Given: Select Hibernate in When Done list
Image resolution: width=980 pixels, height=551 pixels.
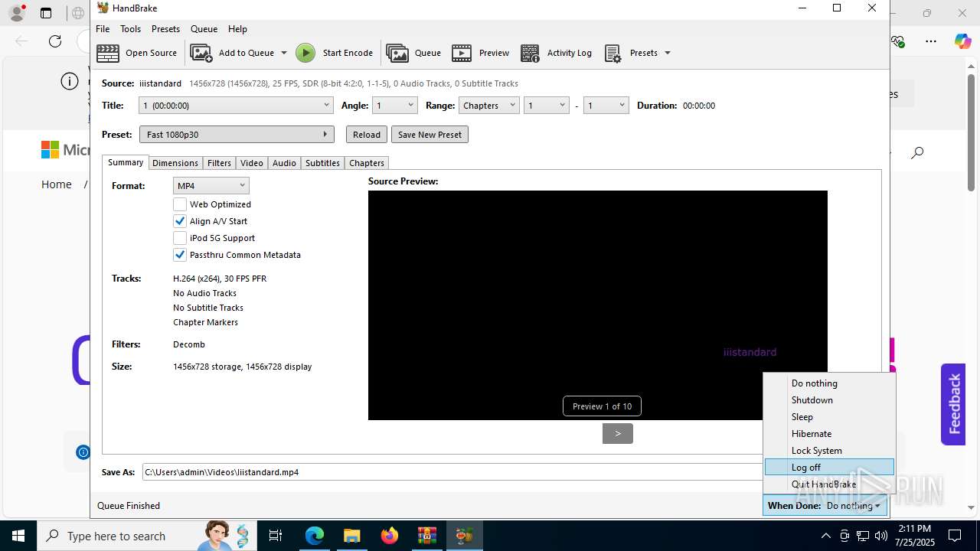Looking at the screenshot, I should pos(829,434).
